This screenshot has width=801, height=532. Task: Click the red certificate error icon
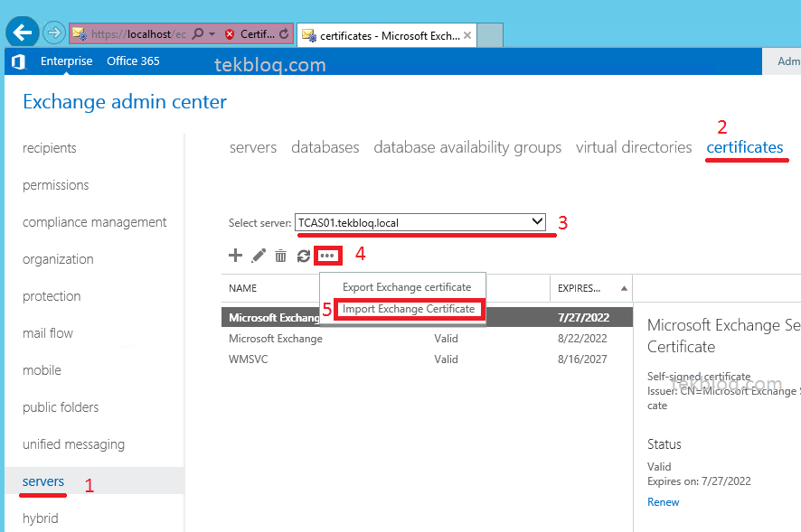[x=230, y=34]
